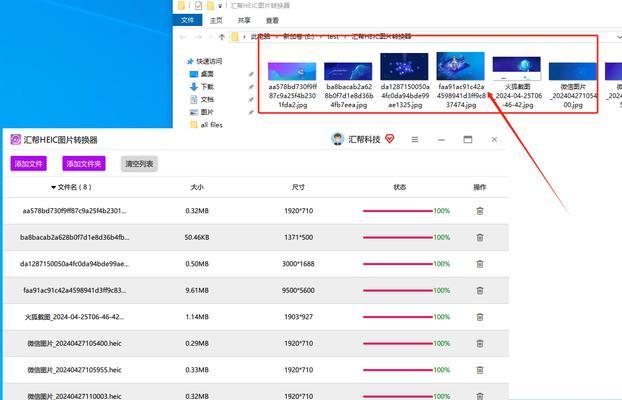Click file name 火狐截图_2024-04-25T06-46-42...

click(74, 317)
